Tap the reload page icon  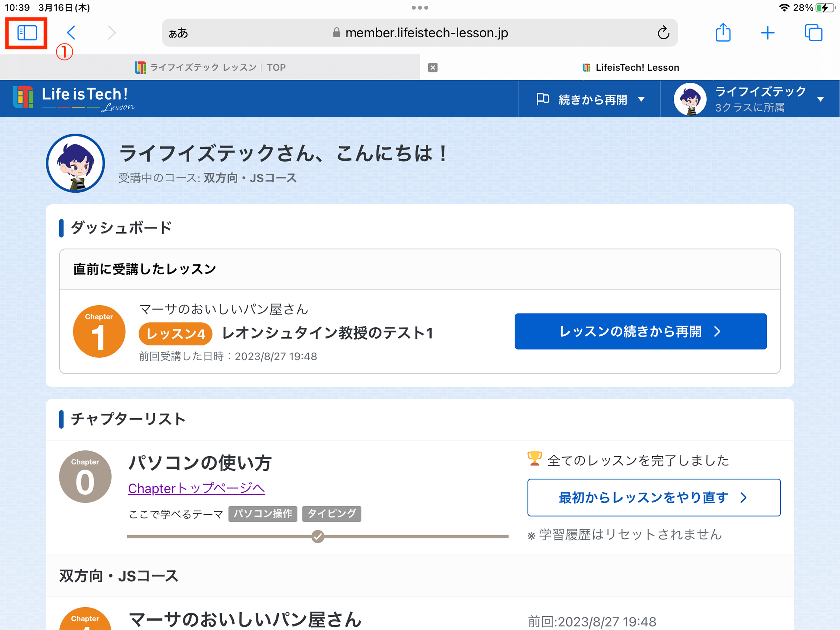coord(663,33)
